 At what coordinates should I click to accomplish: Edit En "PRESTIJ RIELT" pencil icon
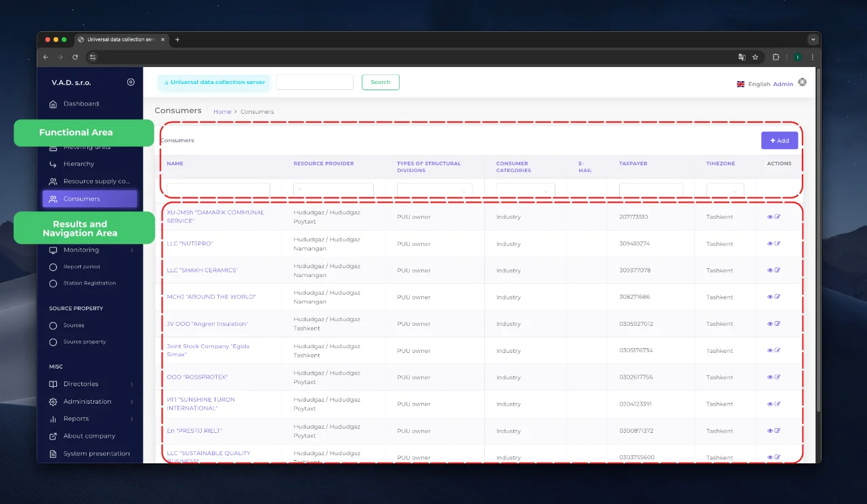(x=778, y=431)
